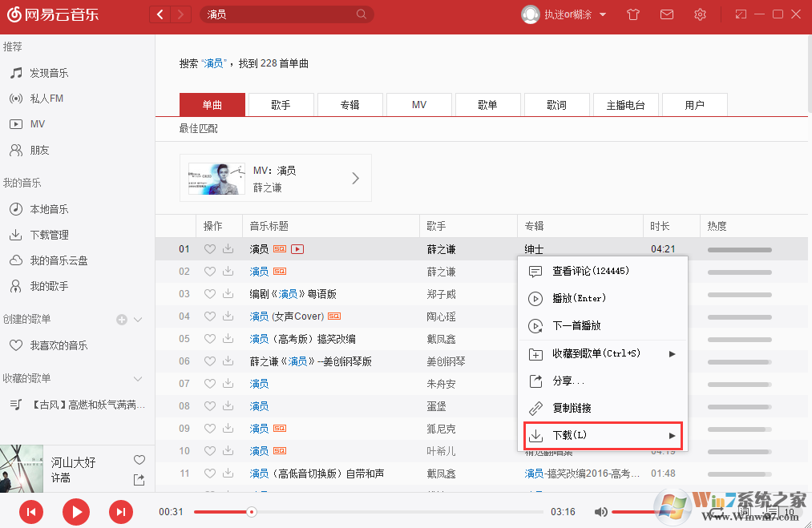The image size is (812, 528).
Task: Expand the 下载(L) submenu arrow
Action: click(672, 435)
